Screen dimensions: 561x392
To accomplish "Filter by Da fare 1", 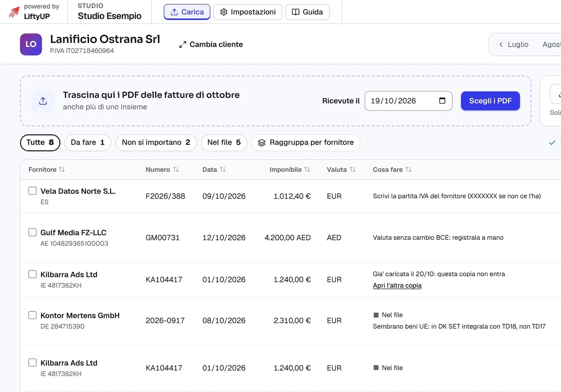I will point(88,143).
